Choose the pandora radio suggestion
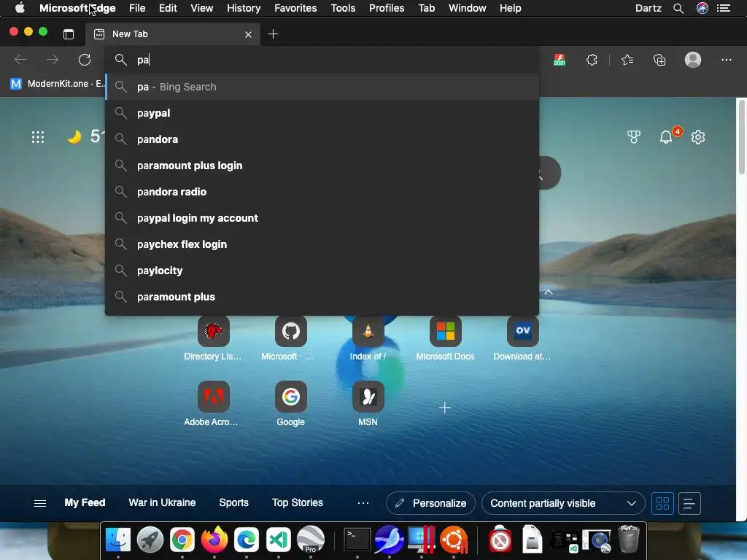Image resolution: width=747 pixels, height=560 pixels. [322, 192]
